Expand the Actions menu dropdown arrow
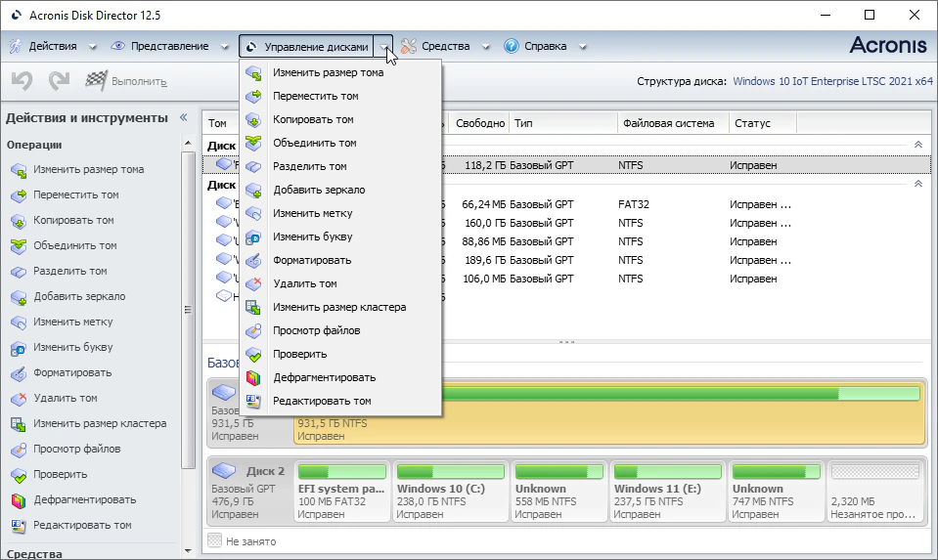Viewport: 938px width, 560px height. [93, 47]
